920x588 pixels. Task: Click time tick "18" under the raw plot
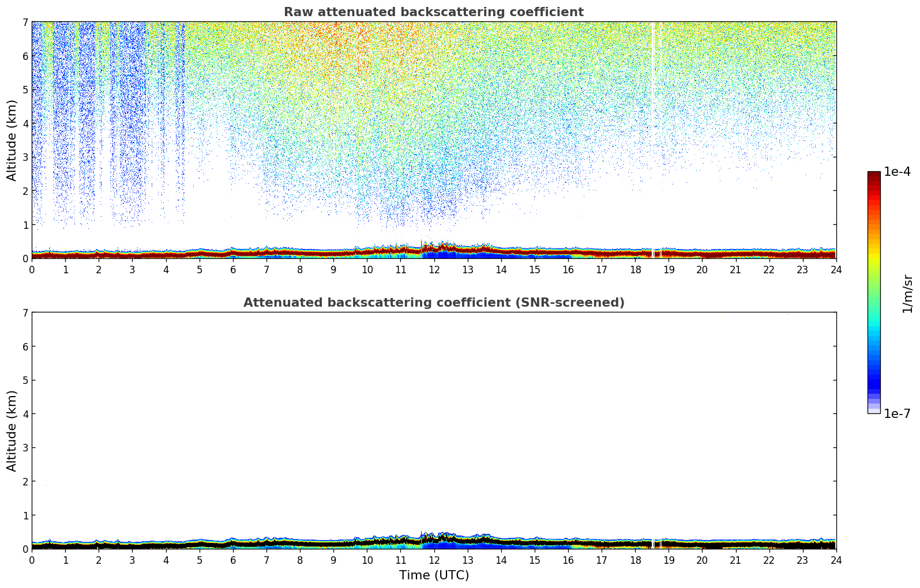click(635, 269)
